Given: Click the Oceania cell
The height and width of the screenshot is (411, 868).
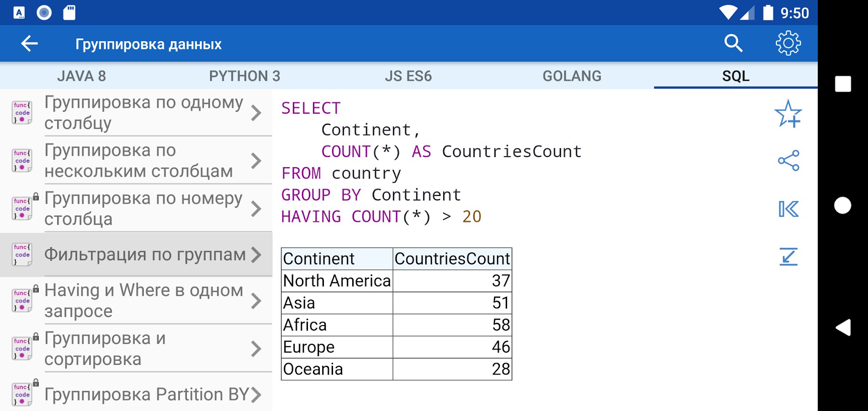Looking at the screenshot, I should click(x=337, y=369).
